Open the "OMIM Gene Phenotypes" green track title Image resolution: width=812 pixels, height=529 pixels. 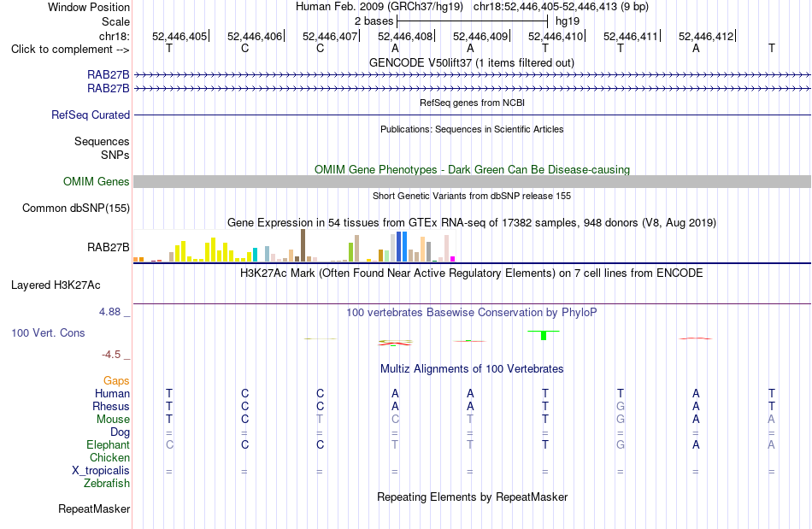472,169
